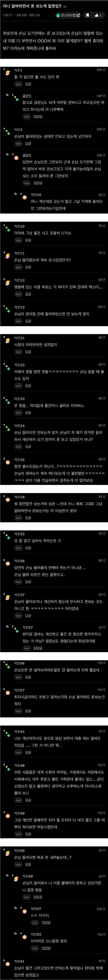The width and height of the screenshot is (108, 980).
Task: Reply to 익인1 with 답글
Action: [x=28, y=84]
